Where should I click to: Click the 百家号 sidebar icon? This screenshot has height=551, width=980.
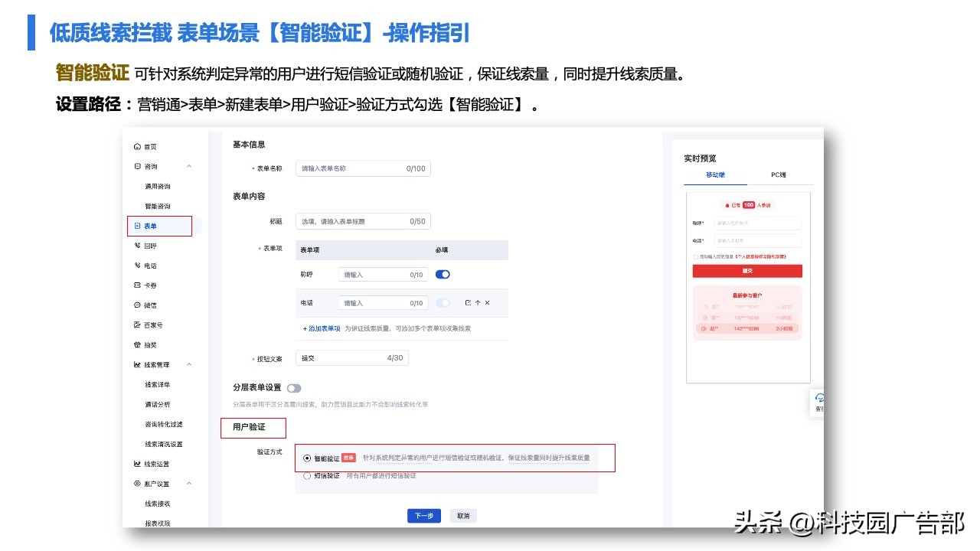(147, 324)
